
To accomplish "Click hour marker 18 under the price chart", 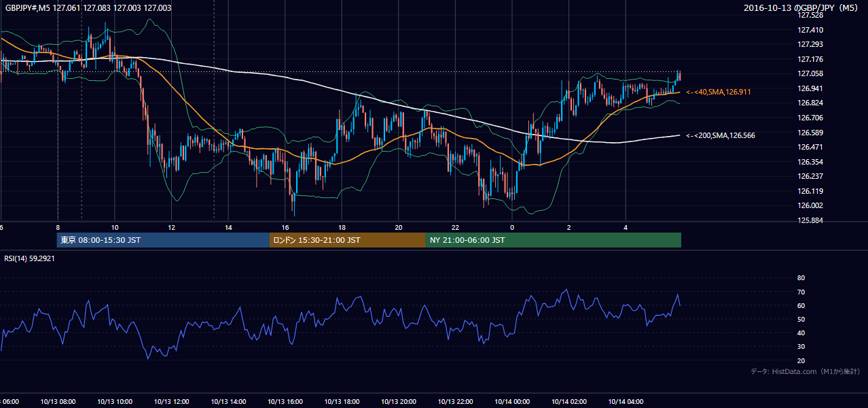I will coord(342,228).
